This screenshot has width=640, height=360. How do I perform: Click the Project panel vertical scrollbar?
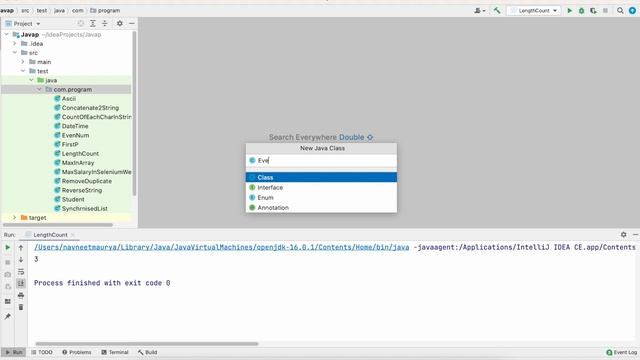(135, 113)
